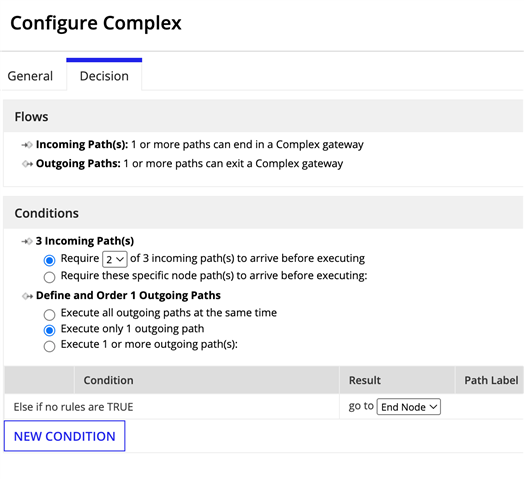Image resolution: width=524 pixels, height=479 pixels.
Task: Select Require these specific node path(s) option
Action: (x=49, y=277)
